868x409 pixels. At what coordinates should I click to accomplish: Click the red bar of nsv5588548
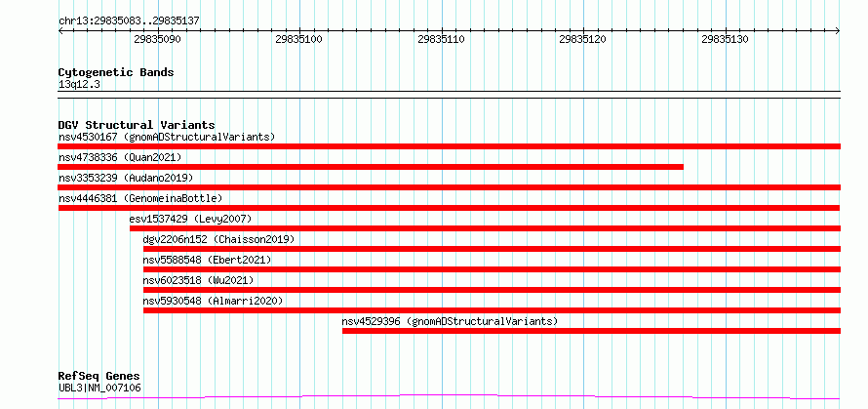493,269
